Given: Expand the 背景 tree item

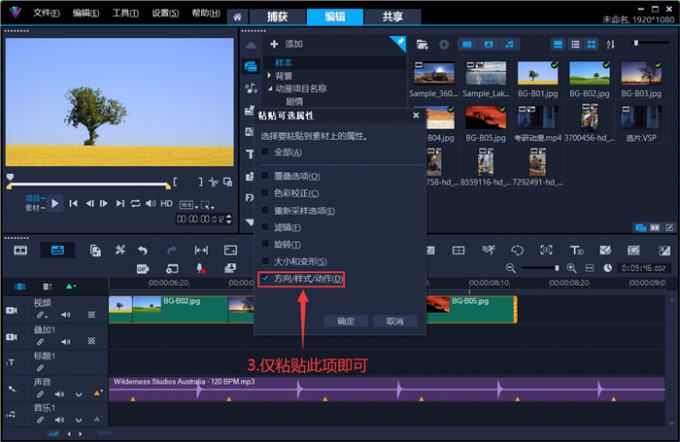Looking at the screenshot, I should pyautogui.click(x=269, y=76).
